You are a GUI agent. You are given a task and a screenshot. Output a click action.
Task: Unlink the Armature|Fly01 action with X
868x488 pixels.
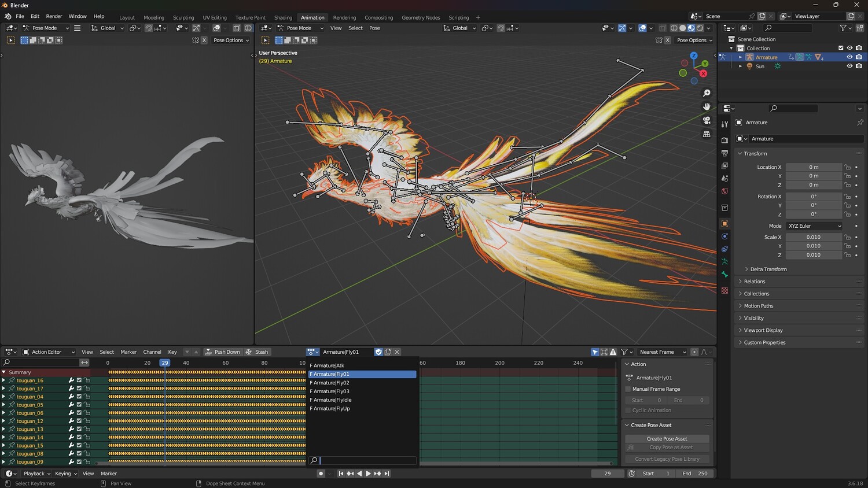click(x=397, y=352)
